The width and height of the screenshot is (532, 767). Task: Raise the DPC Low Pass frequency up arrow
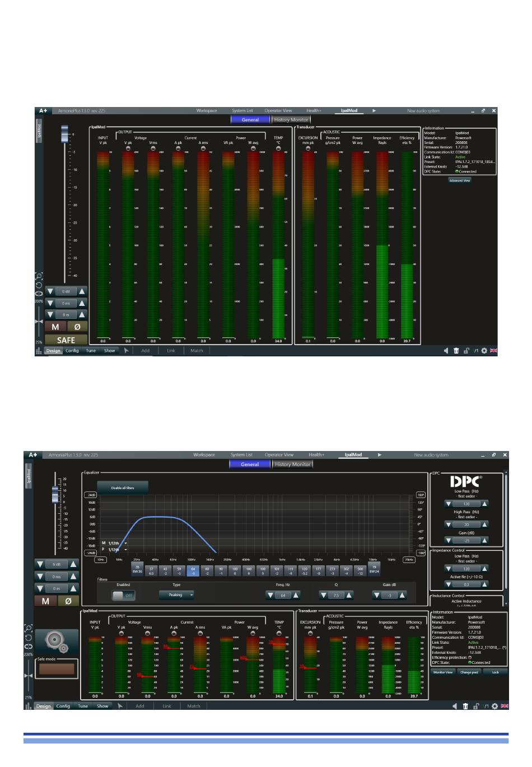(485, 504)
